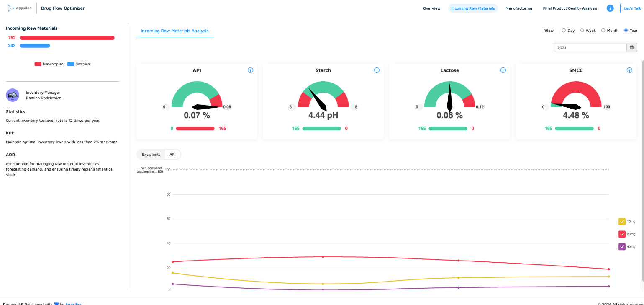Go to Final Product Quality Analysis

point(570,8)
